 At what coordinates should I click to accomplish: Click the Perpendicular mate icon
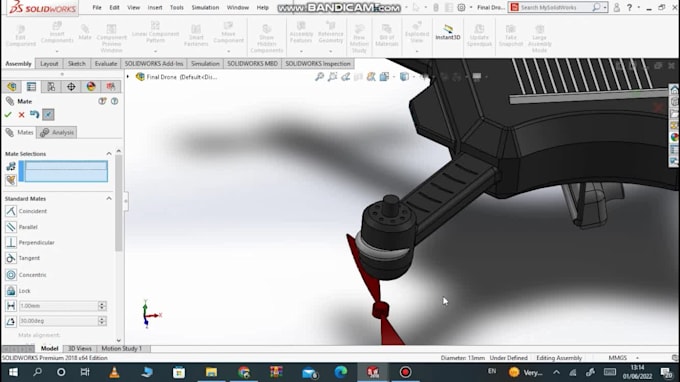pos(11,242)
